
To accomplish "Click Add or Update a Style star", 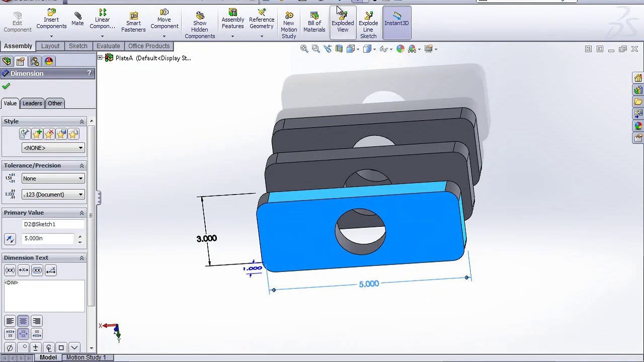I will tap(37, 134).
